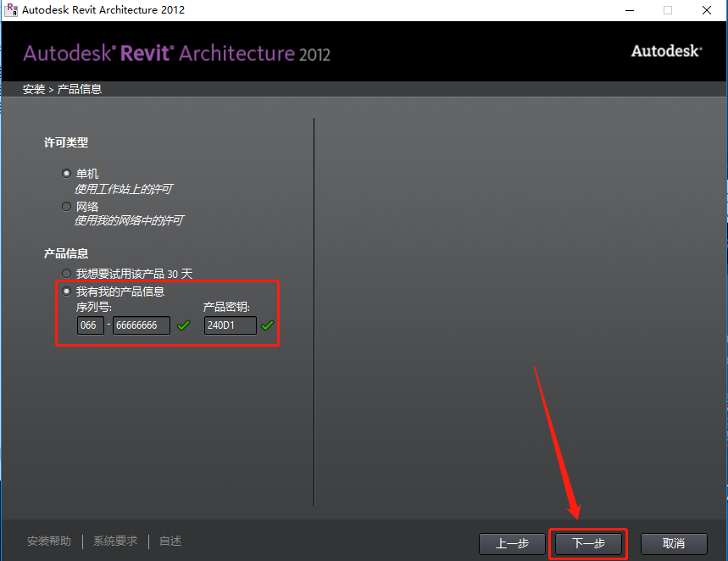Click the 产品密钥: label

tap(226, 307)
